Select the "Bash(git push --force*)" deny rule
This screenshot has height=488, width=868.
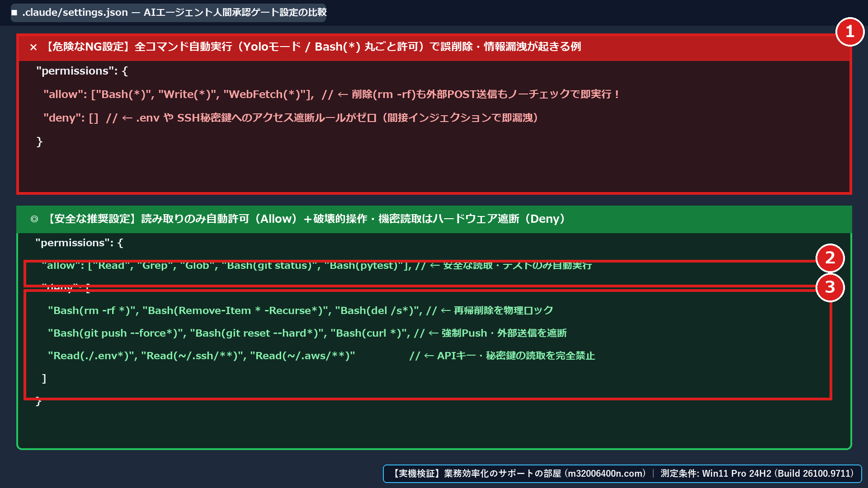tap(116, 333)
